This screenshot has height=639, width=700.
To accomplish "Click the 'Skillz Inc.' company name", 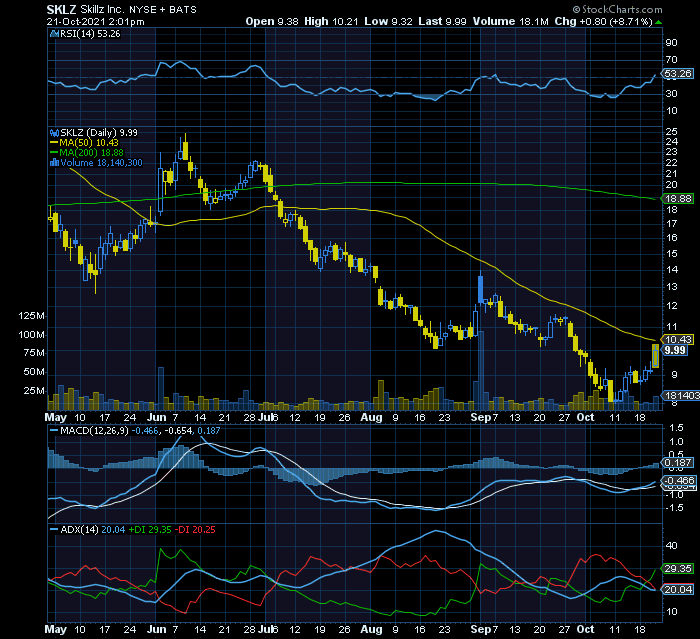I will click(x=102, y=9).
